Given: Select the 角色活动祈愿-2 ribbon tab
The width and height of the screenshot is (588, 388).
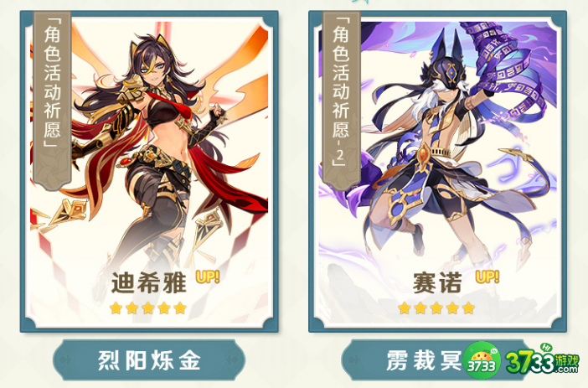Looking at the screenshot, I should (x=341, y=100).
